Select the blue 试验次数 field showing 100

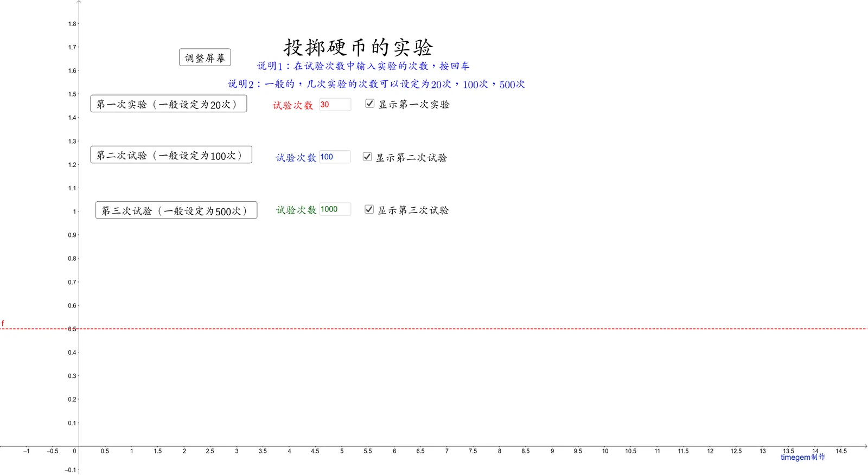[x=335, y=157]
